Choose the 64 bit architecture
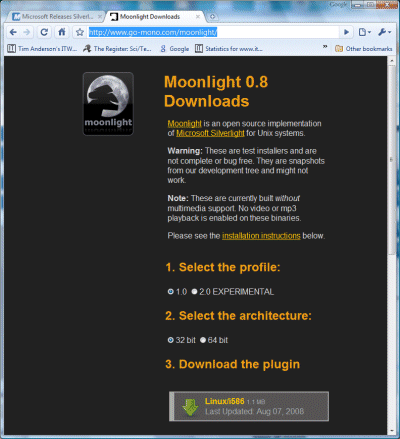400x439 pixels. click(203, 340)
